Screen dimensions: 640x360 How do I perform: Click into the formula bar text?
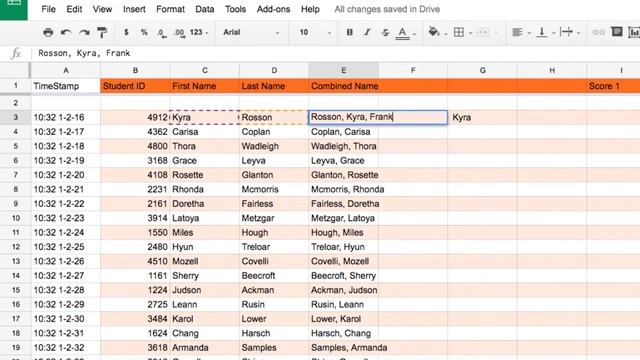(x=84, y=53)
